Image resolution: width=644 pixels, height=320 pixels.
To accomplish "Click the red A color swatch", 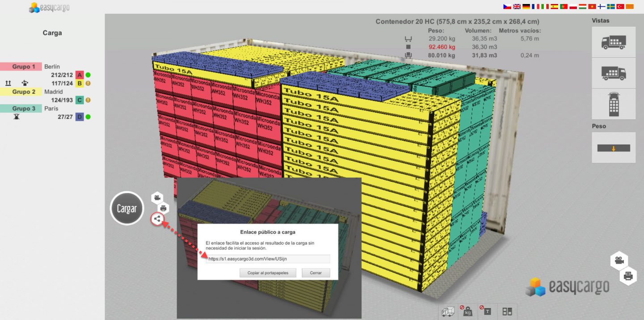I will pyautogui.click(x=80, y=75).
